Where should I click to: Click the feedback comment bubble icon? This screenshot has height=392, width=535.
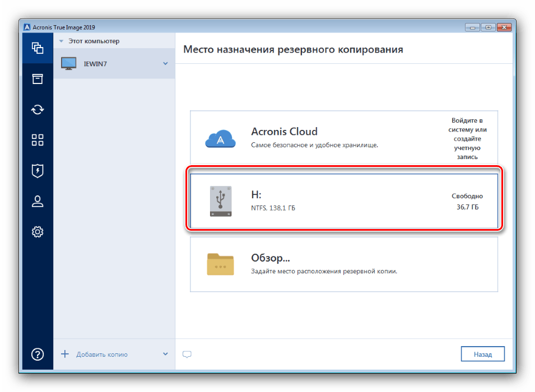(188, 354)
